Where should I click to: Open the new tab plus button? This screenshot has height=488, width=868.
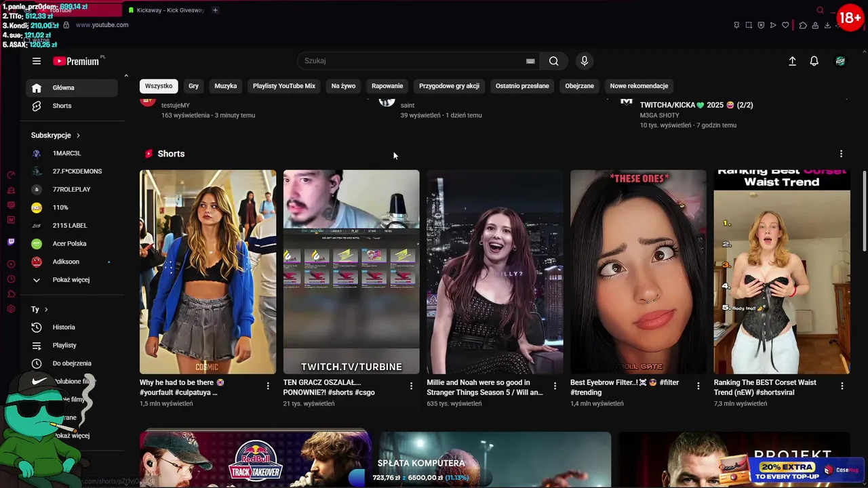[215, 10]
